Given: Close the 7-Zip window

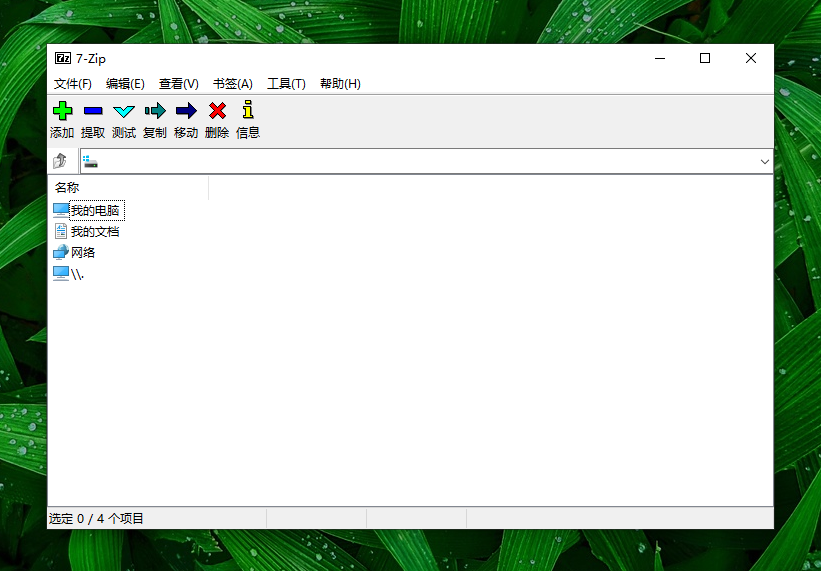Looking at the screenshot, I should [751, 58].
